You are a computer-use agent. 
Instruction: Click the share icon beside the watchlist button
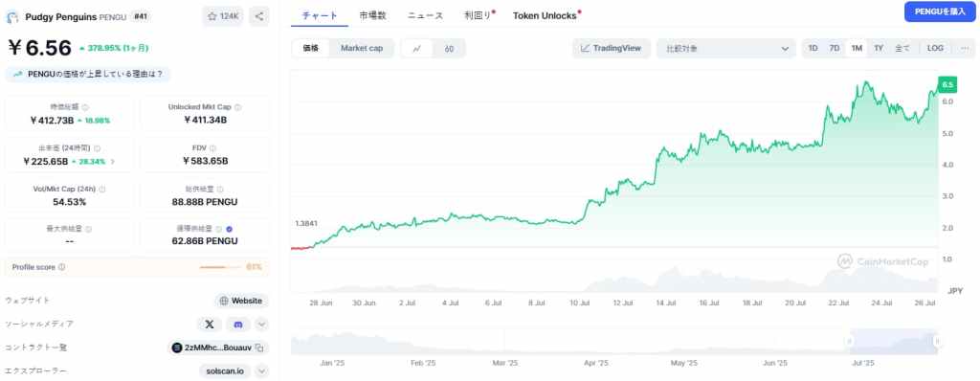(258, 16)
